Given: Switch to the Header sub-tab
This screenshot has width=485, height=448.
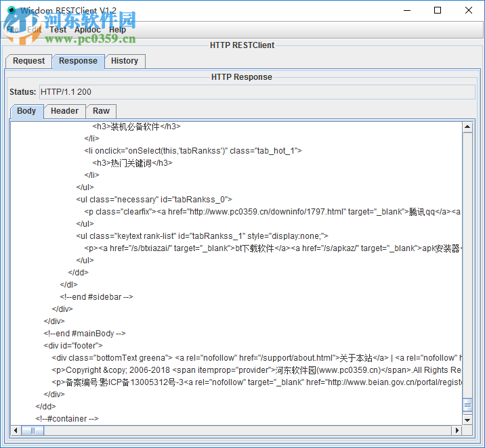Looking at the screenshot, I should pyautogui.click(x=64, y=111).
